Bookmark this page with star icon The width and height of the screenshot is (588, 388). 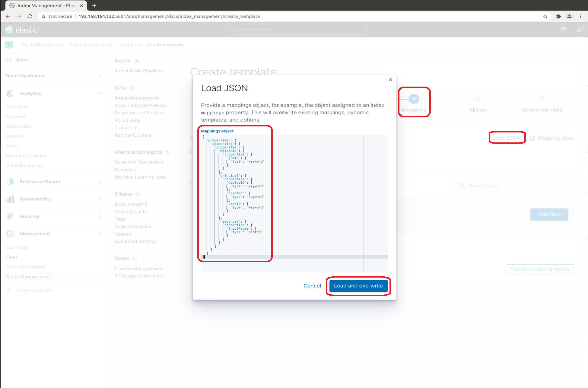545,16
